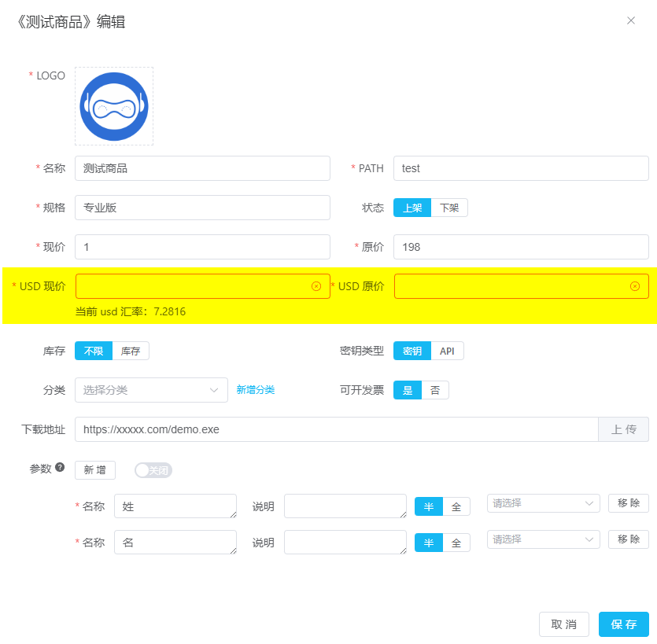Open the 选择分类 category dropdown
The image size is (657, 644).
pos(151,389)
